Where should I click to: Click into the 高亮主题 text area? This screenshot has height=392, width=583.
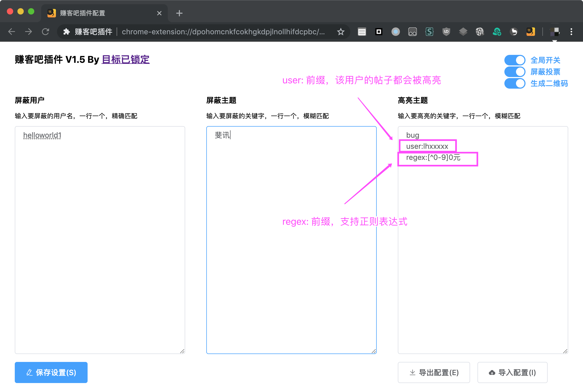coord(483,240)
